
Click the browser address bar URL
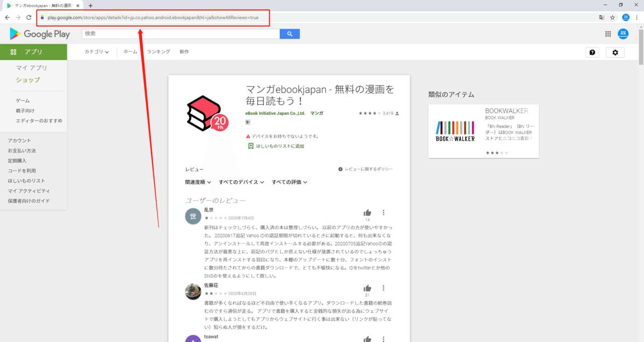pos(153,17)
